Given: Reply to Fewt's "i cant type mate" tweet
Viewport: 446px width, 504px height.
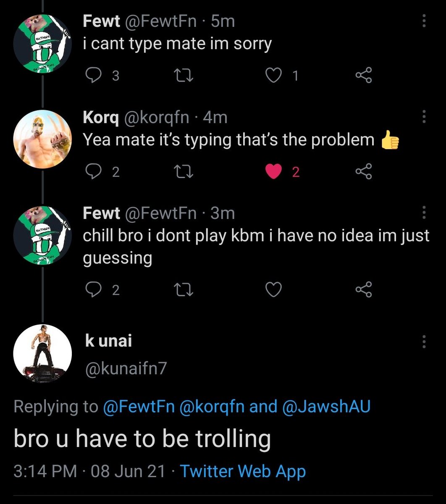Looking at the screenshot, I should [x=92, y=76].
